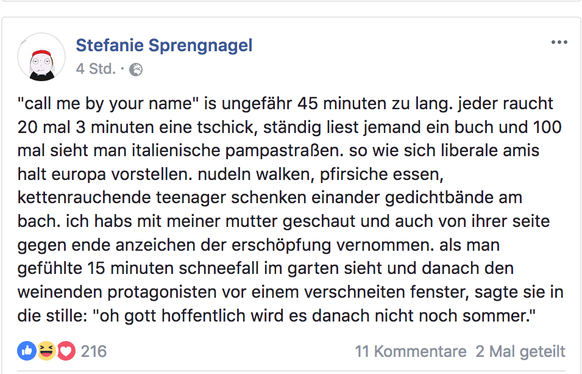
Task: Click the word "kettenrauchende" in the post
Action: (84, 197)
